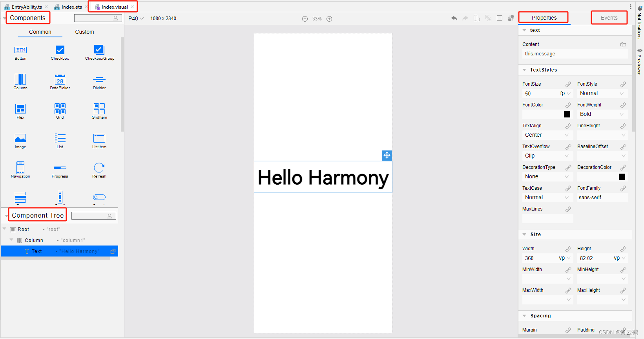Select the Image component

point(20,141)
